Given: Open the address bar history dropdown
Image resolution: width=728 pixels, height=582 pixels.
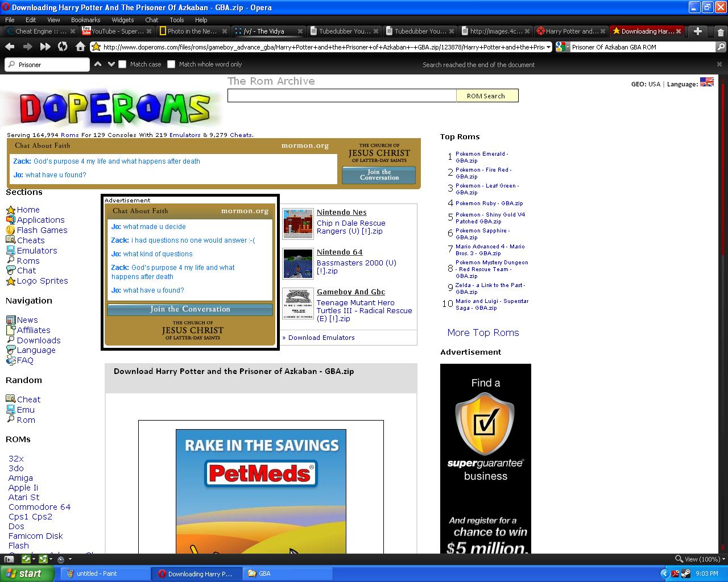Looking at the screenshot, I should tap(548, 47).
